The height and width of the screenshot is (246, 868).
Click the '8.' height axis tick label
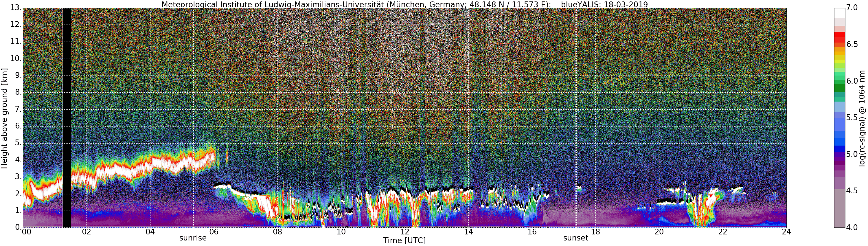tap(18, 92)
